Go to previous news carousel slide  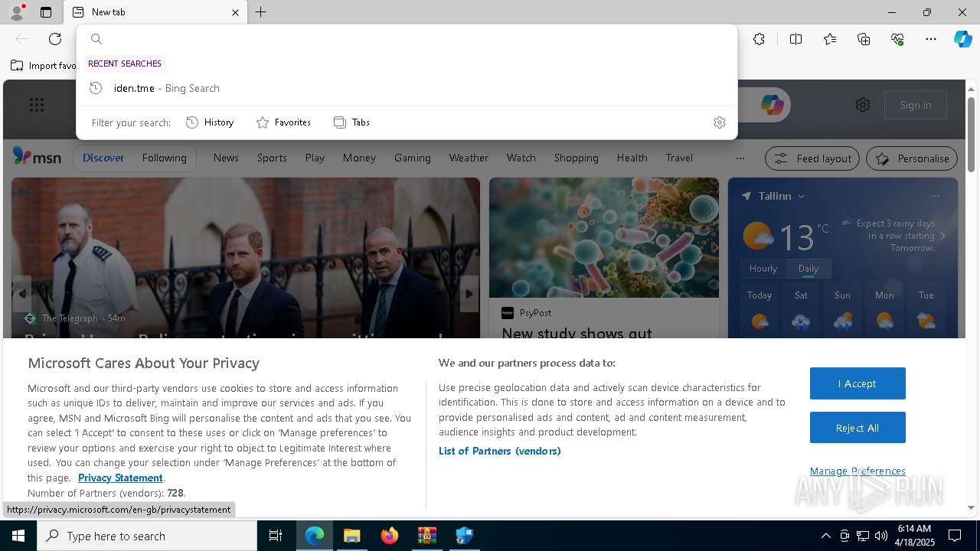[22, 294]
